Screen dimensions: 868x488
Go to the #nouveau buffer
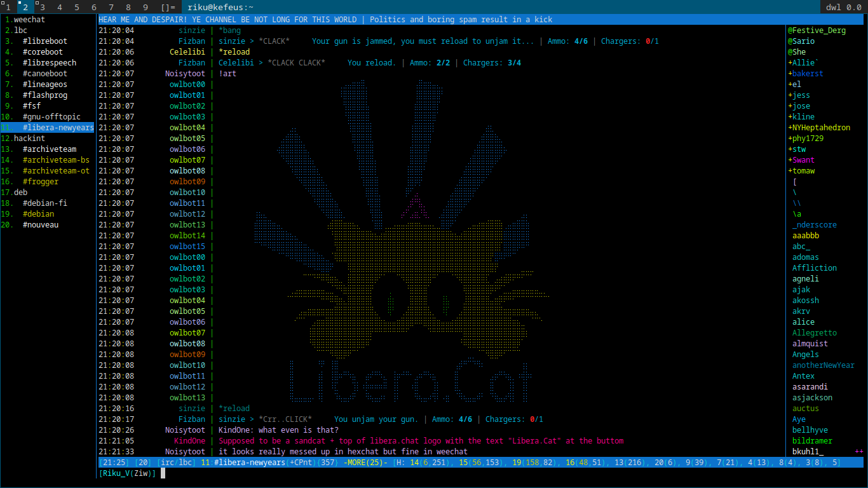coord(41,225)
